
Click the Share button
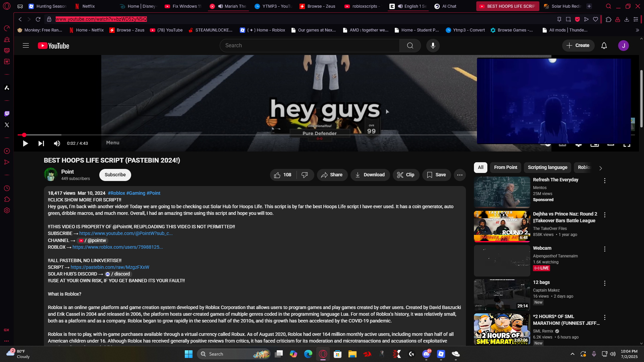coord(332,175)
